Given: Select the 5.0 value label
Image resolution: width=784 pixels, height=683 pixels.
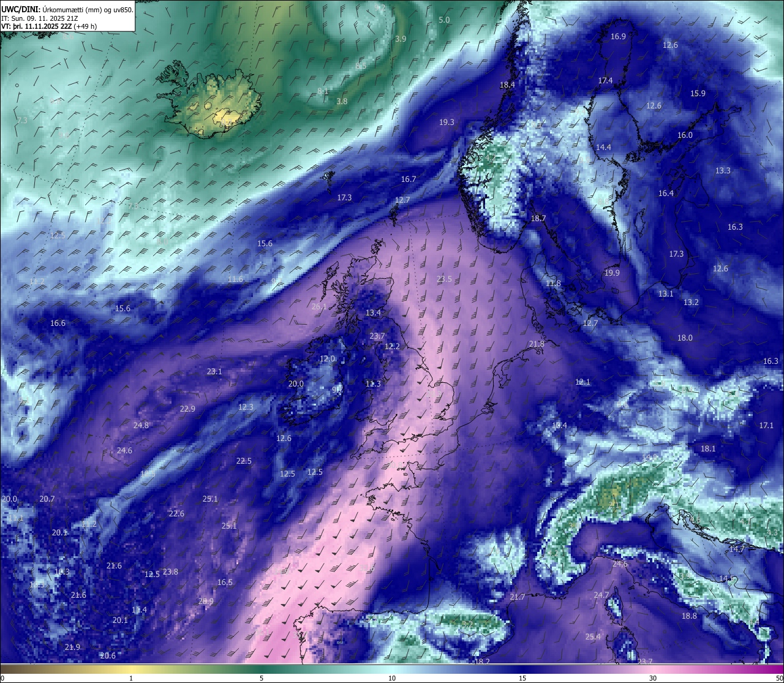Looking at the screenshot, I should pos(444,20).
